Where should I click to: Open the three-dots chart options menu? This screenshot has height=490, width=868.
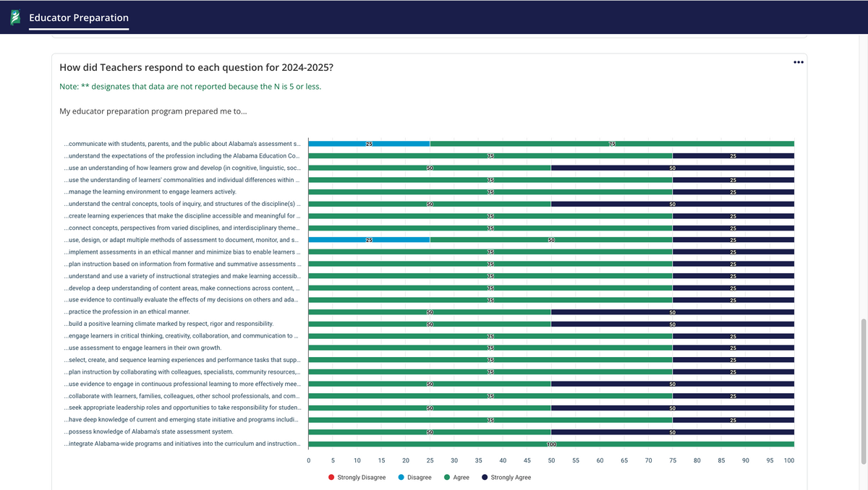[x=798, y=62]
